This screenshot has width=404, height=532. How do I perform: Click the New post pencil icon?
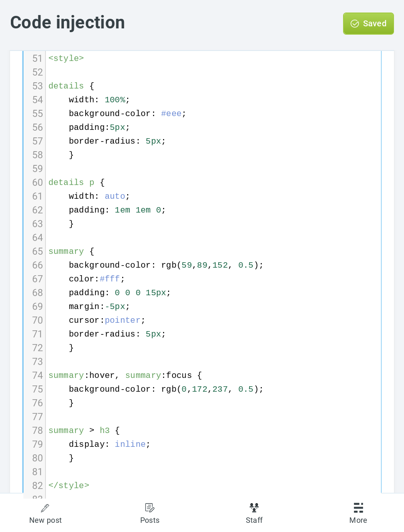point(45,508)
